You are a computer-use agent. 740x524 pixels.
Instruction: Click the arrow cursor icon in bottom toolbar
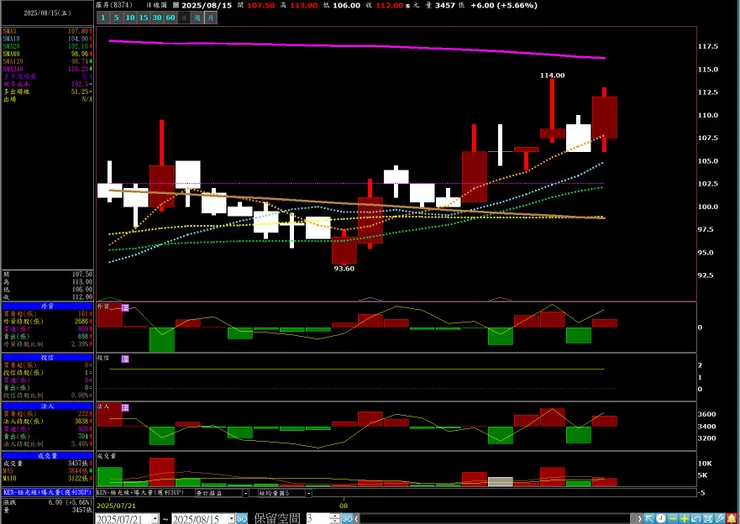pyautogui.click(x=650, y=518)
